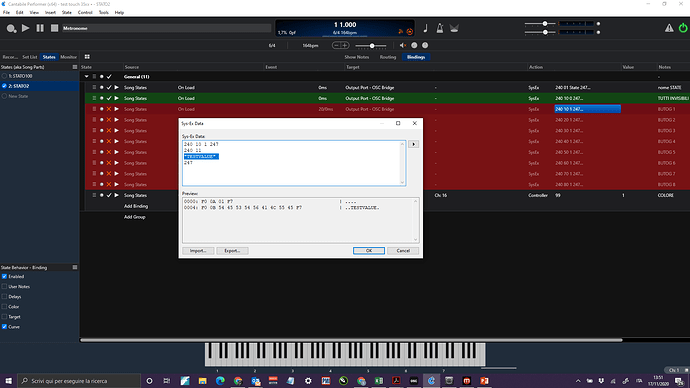Open the State Behavior panel menu icon
690x388 pixels.
(x=75, y=267)
